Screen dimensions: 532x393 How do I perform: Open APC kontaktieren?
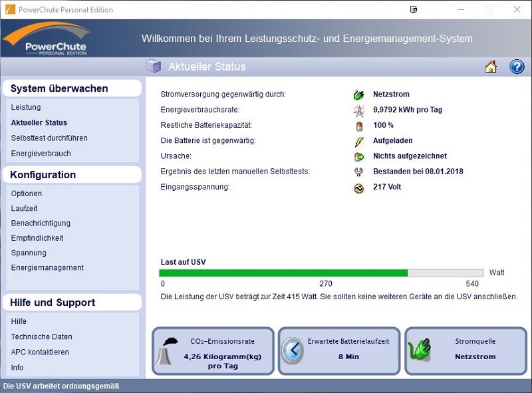point(40,352)
